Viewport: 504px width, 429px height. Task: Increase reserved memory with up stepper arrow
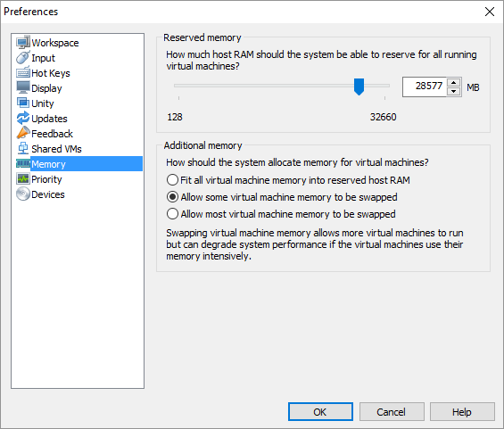[453, 83]
